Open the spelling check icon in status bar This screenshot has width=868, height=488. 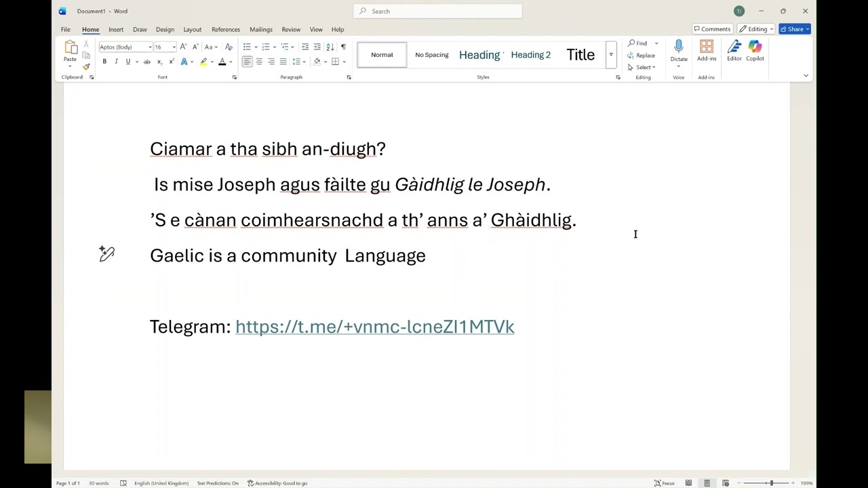click(123, 483)
